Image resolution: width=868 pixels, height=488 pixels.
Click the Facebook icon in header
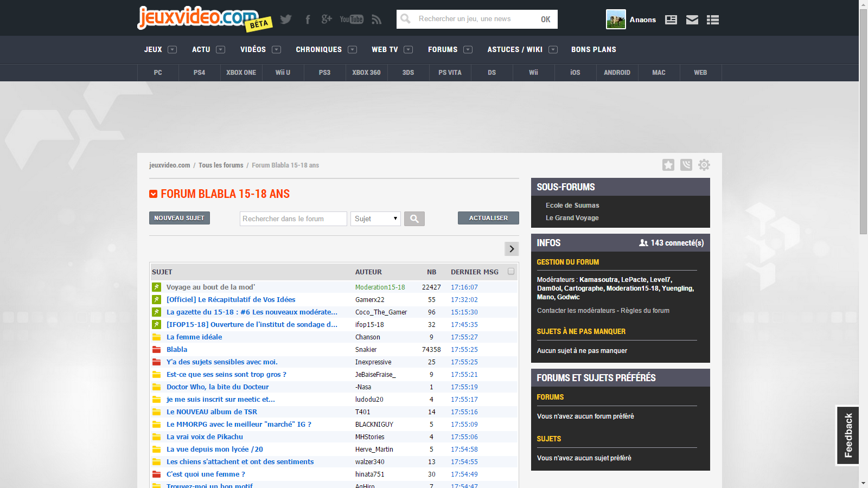(308, 20)
